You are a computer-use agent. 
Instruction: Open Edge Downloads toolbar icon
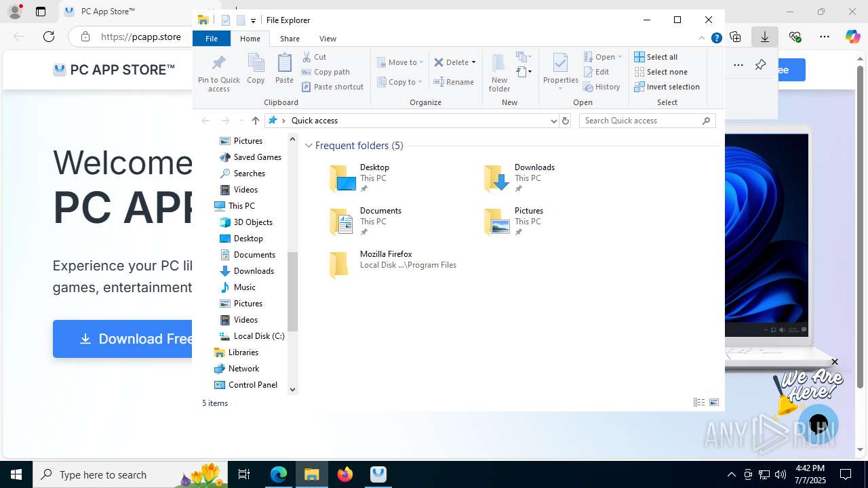pos(765,37)
